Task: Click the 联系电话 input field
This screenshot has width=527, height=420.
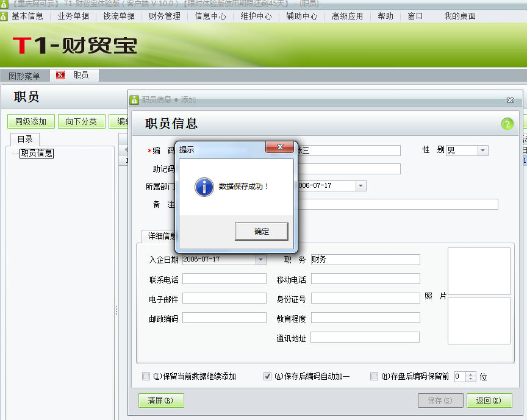Action: tap(224, 279)
